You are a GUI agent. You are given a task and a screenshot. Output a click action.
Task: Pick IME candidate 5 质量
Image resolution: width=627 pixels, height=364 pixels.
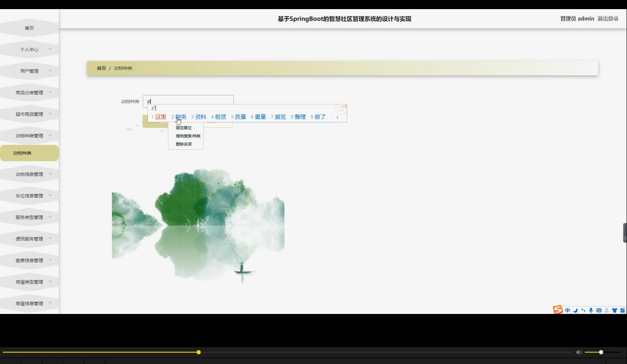point(239,117)
